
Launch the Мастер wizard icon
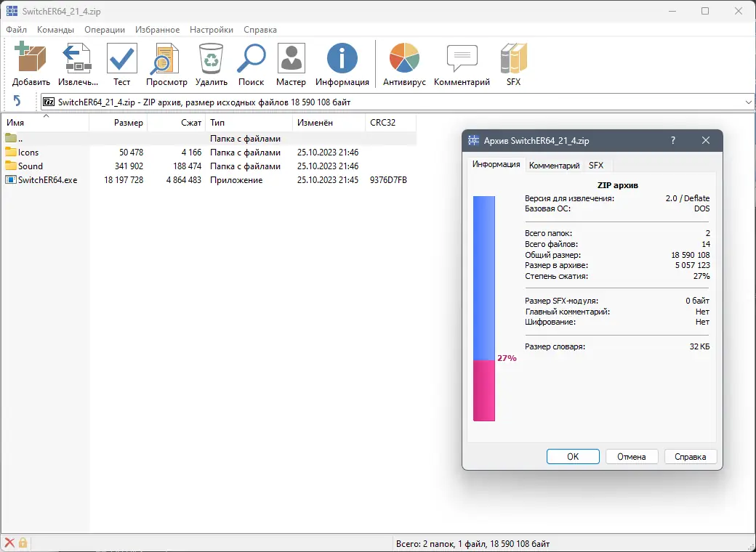(291, 58)
